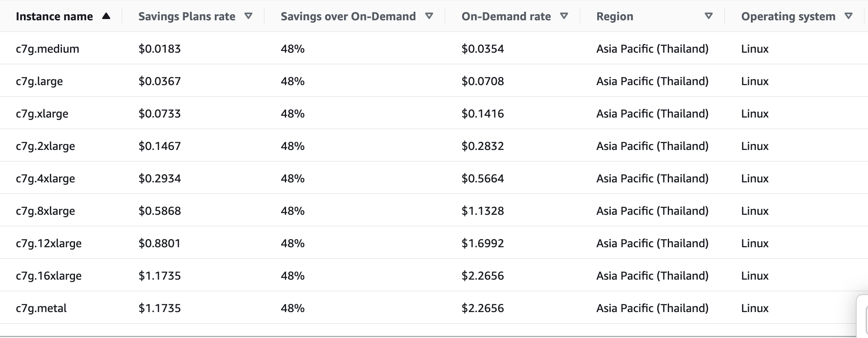Screen dimensions: 868x338
Task: Click the Region value in c7g.12xlarge row
Action: [652, 243]
